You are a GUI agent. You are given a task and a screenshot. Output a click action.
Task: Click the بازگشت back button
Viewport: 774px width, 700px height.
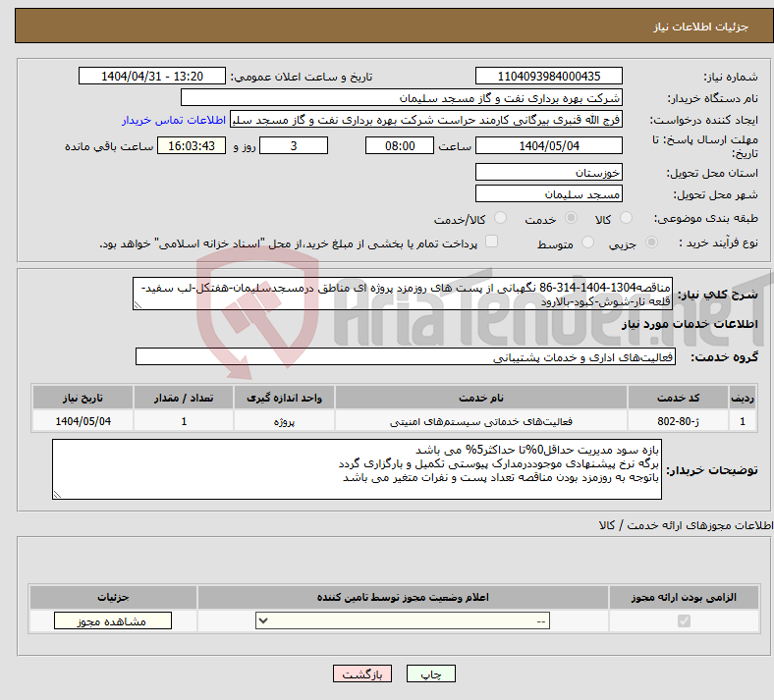pyautogui.click(x=362, y=674)
